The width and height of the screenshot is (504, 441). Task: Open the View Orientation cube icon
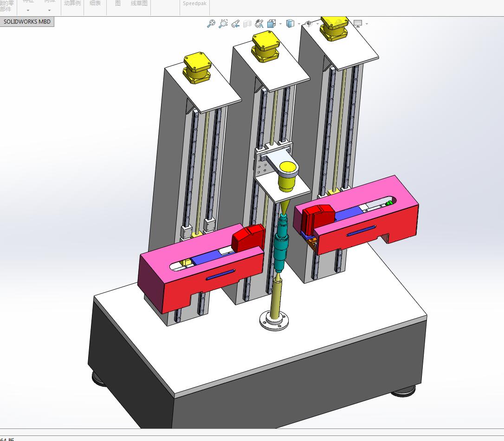pos(271,23)
